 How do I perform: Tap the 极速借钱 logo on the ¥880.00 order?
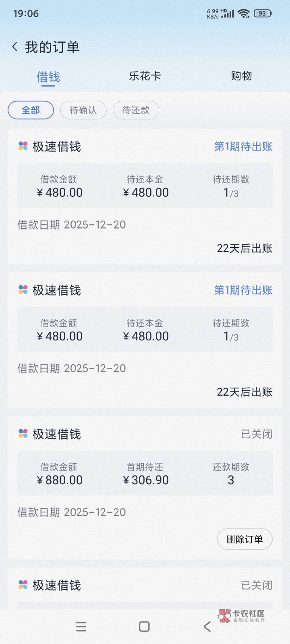pyautogui.click(x=23, y=433)
